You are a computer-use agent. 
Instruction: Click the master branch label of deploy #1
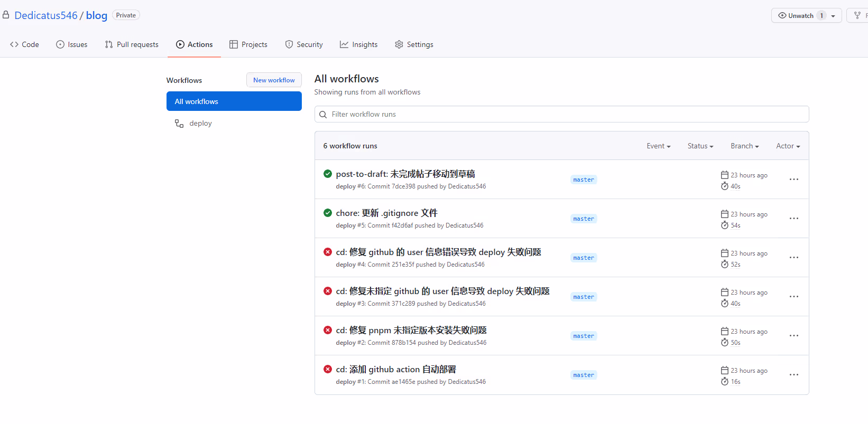pyautogui.click(x=584, y=375)
